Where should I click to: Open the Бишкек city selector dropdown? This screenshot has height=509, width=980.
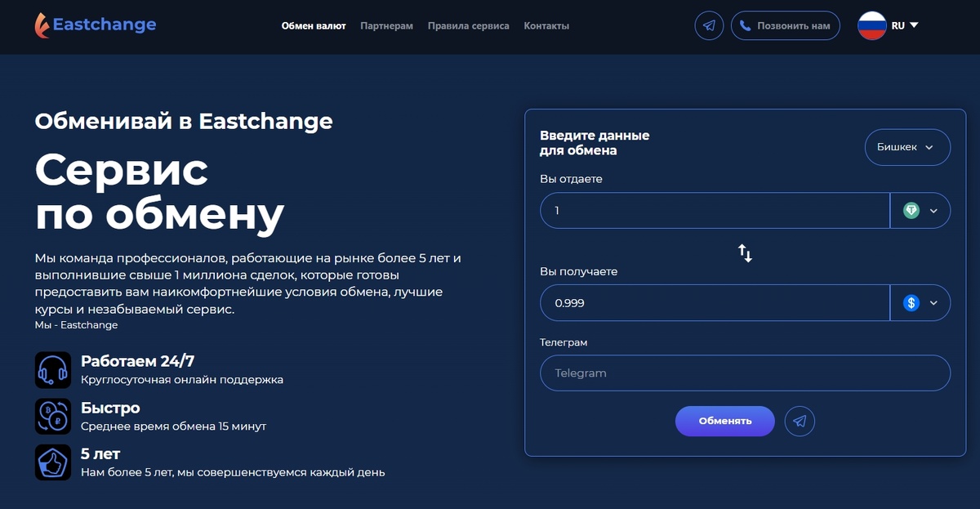point(907,147)
